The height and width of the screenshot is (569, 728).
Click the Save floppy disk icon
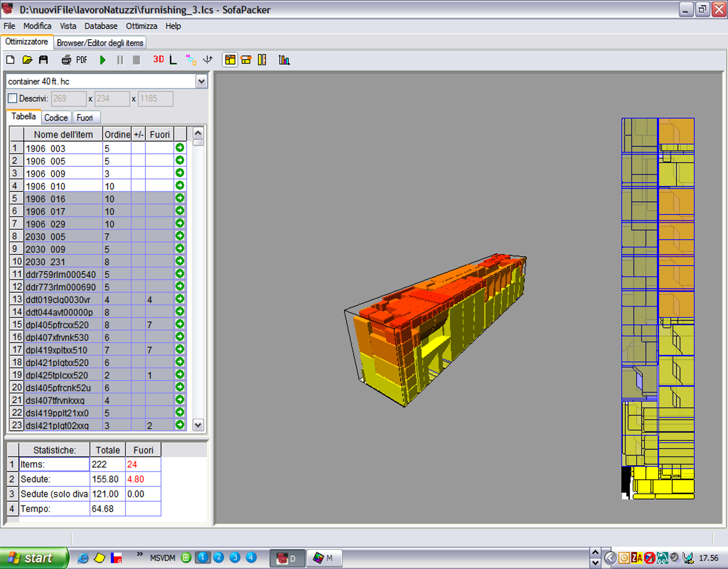coord(43,60)
